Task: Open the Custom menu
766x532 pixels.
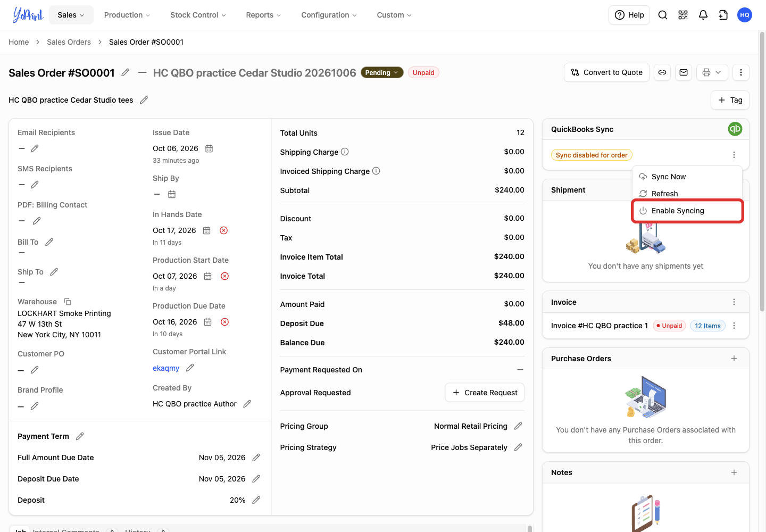Action: pos(394,15)
